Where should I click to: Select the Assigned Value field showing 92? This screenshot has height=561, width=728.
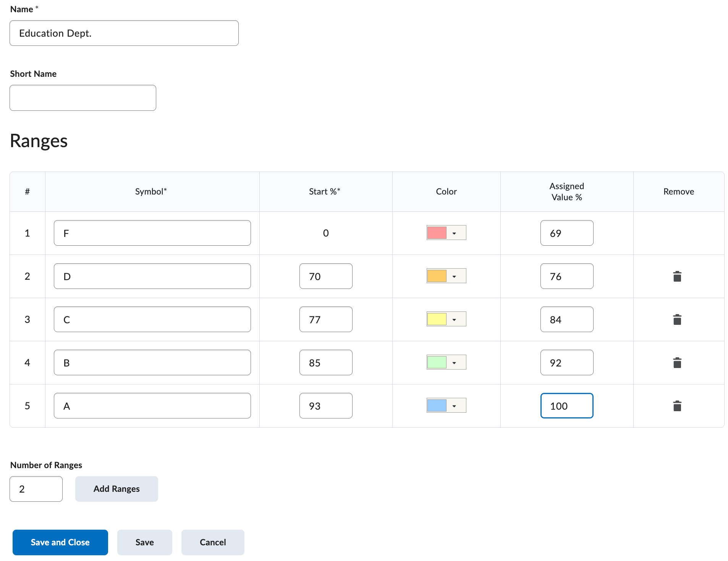567,363
